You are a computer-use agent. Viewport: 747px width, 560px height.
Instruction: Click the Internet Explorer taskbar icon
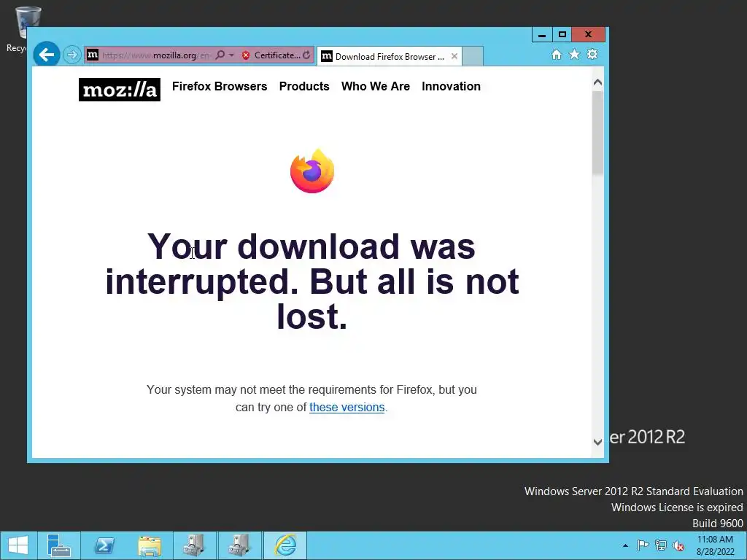[x=285, y=545]
